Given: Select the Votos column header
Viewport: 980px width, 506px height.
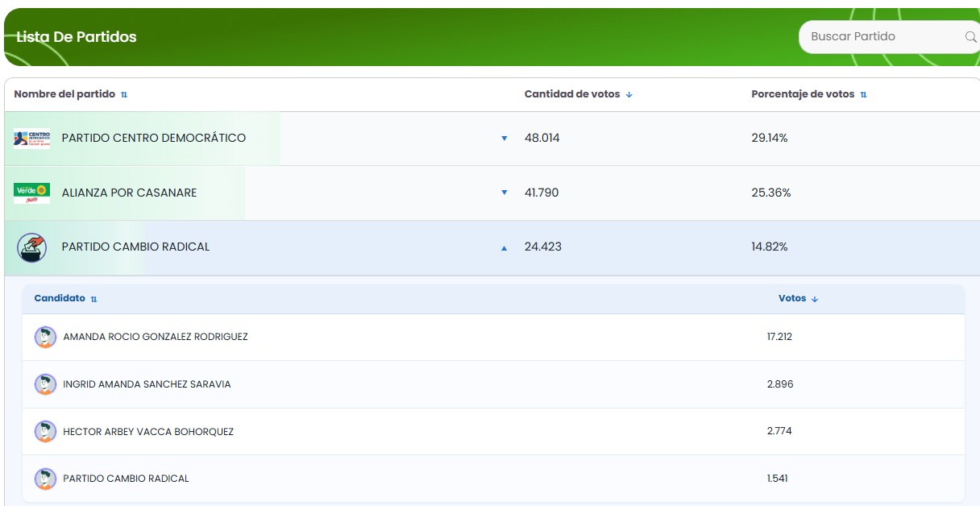Looking at the screenshot, I should pyautogui.click(x=794, y=298).
